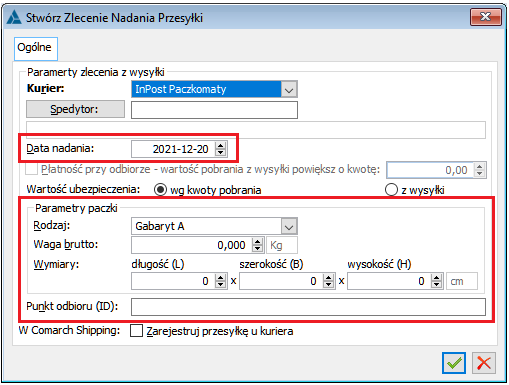Image resolution: width=509 pixels, height=385 pixels.
Task: Open the Kurier dropdown list
Action: click(x=289, y=90)
